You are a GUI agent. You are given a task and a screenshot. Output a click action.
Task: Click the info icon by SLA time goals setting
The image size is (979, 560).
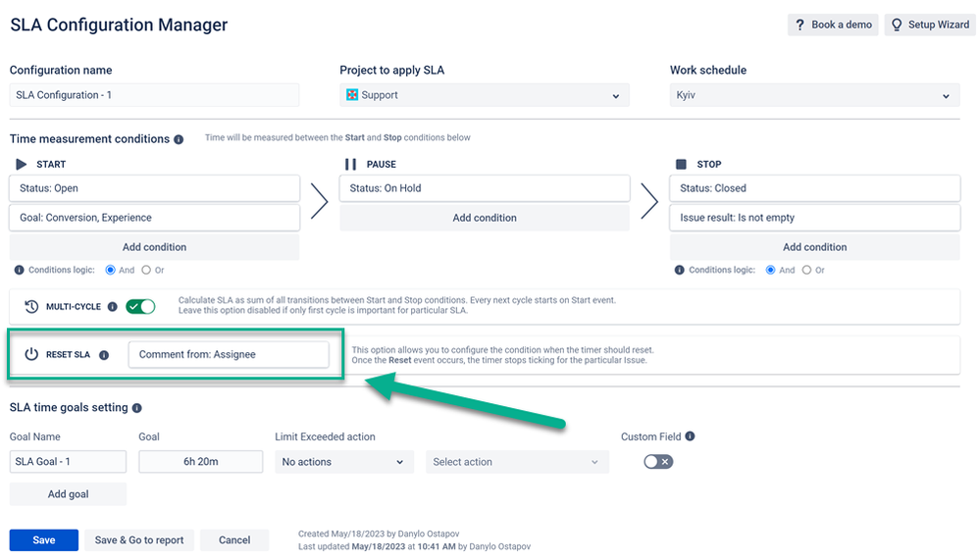point(137,408)
